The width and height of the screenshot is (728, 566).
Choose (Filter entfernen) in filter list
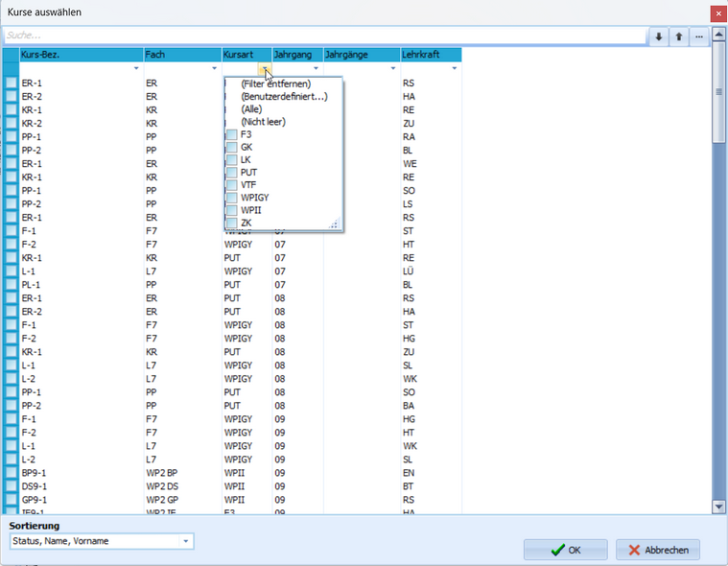coord(276,84)
